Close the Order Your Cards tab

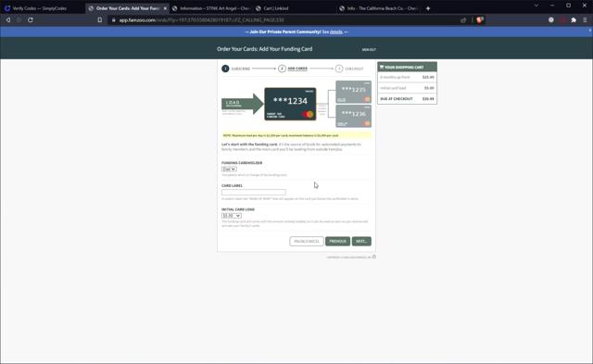(x=165, y=8)
